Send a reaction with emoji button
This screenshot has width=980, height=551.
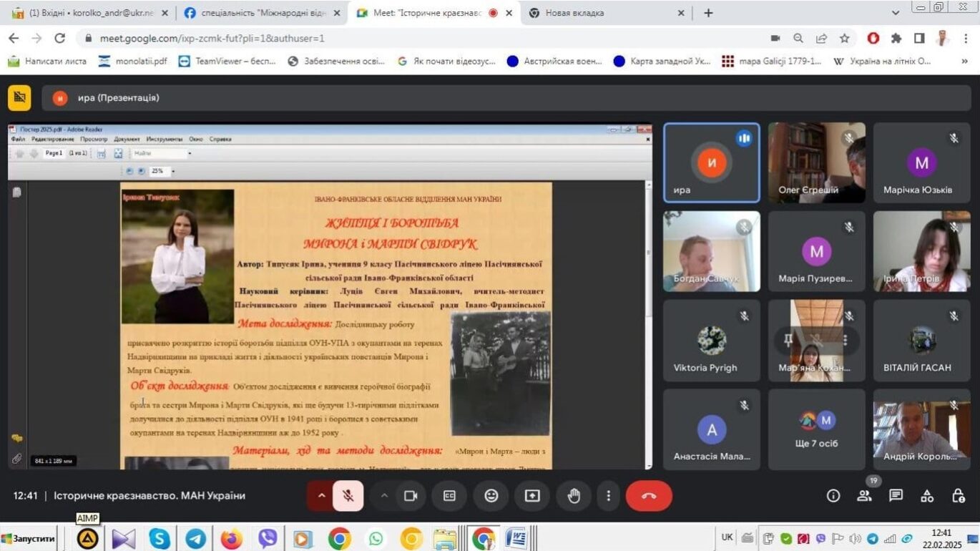point(491,496)
